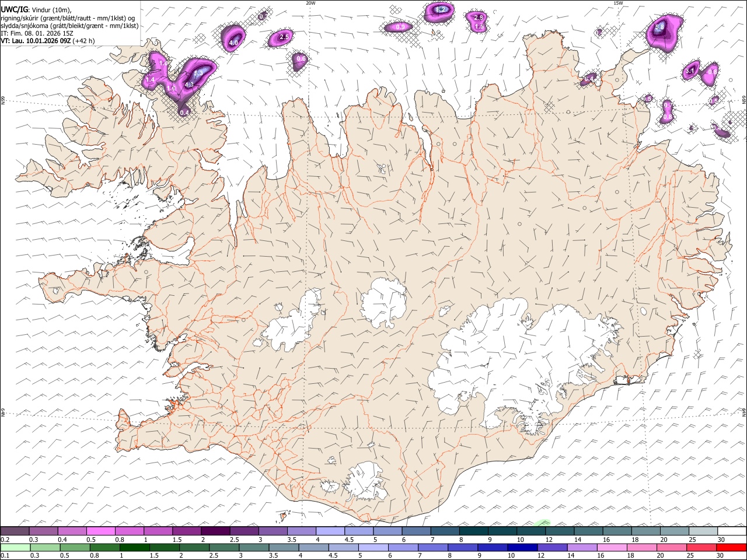Click the 'VT: Lau. 10.01.2026 09Z (+42 h)' line

coord(47,41)
